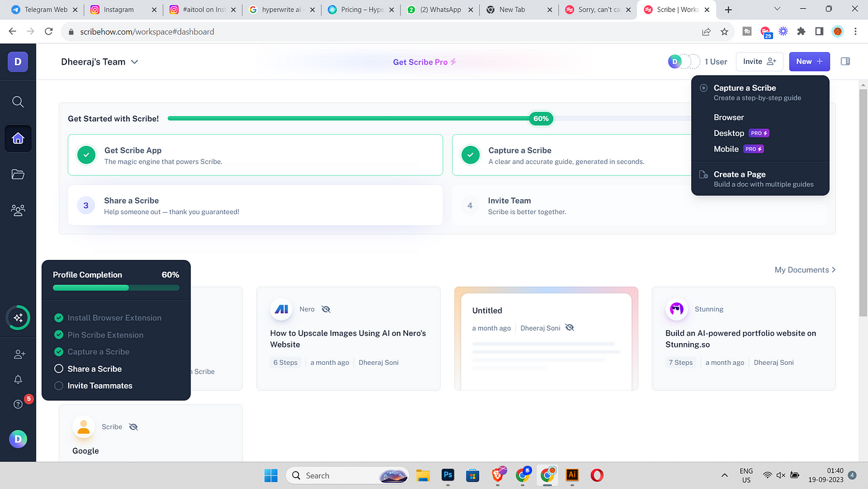Open the Capture a Scribe onboarding card

tap(570, 155)
